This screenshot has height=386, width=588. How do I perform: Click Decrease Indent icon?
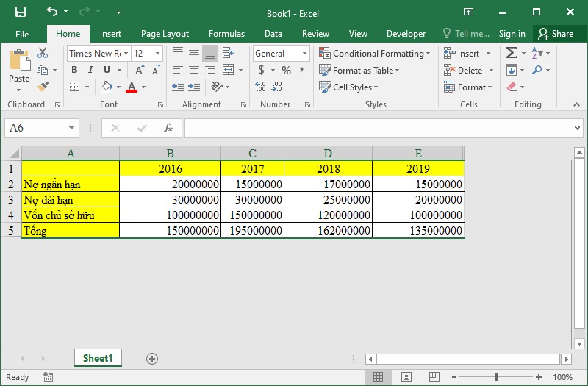pyautogui.click(x=178, y=87)
